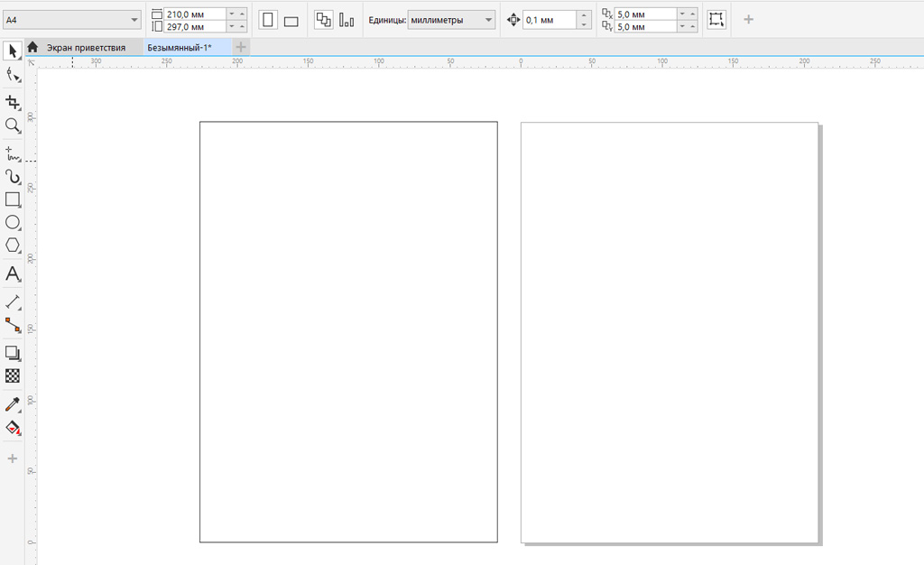Image resolution: width=924 pixels, height=565 pixels.
Task: Select the Ellipse tool
Action: [x=13, y=222]
